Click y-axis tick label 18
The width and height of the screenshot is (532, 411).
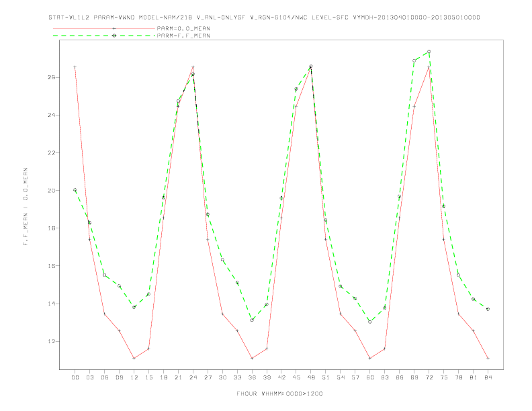tap(52, 228)
